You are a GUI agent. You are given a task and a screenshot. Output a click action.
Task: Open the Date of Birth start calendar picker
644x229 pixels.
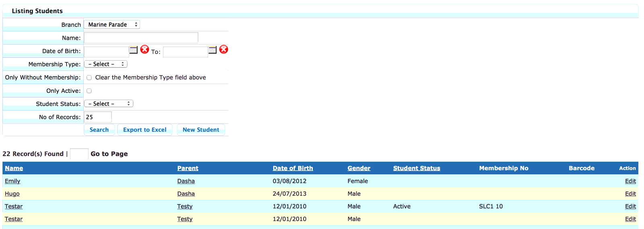pyautogui.click(x=133, y=50)
